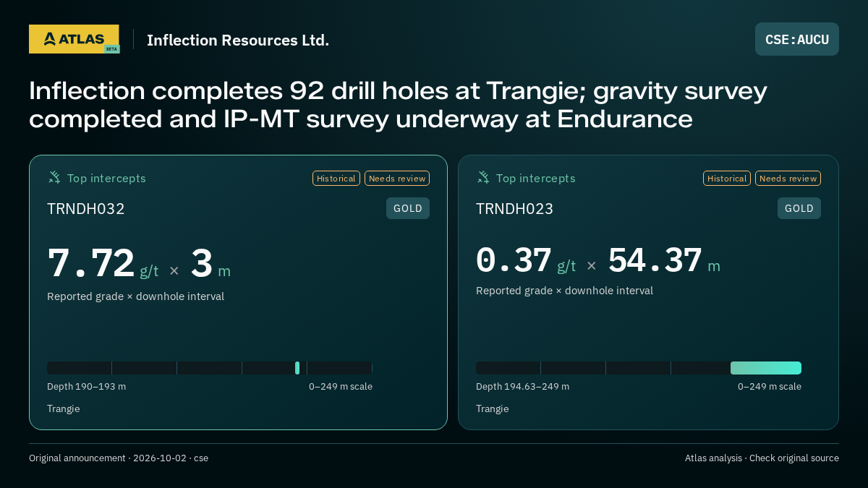The height and width of the screenshot is (488, 868).
Task: Click the highlighted segment on TRNDH023 depth bar
Action: [x=766, y=368]
